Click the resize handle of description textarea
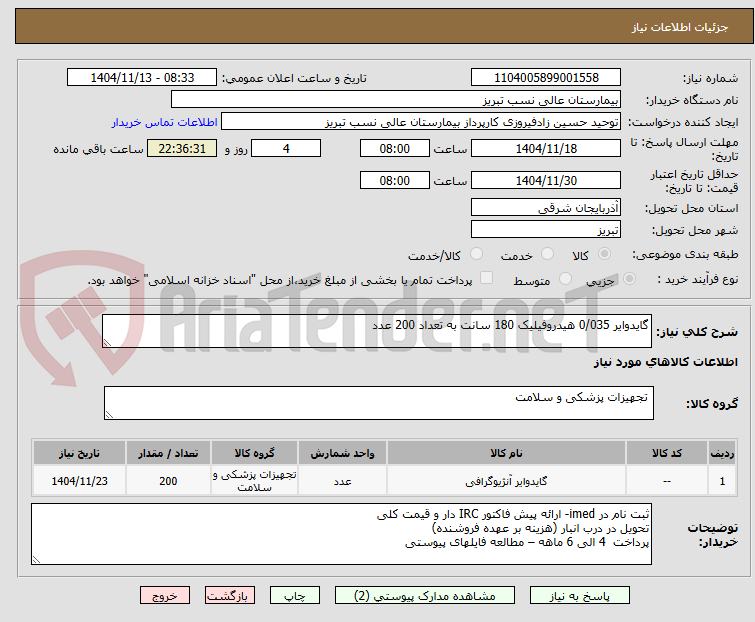755x622 pixels. (x=107, y=343)
